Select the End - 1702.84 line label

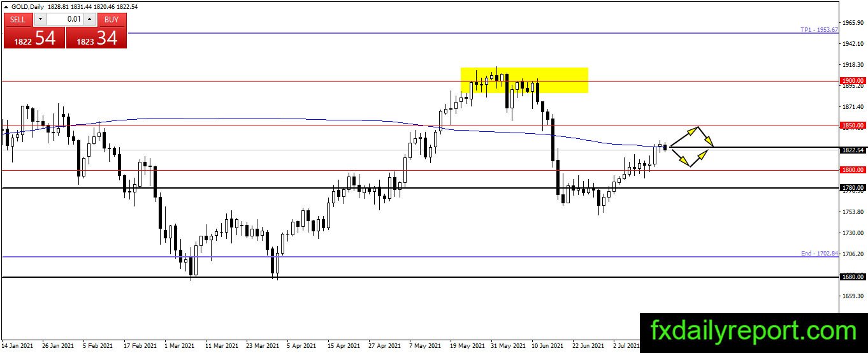click(820, 253)
